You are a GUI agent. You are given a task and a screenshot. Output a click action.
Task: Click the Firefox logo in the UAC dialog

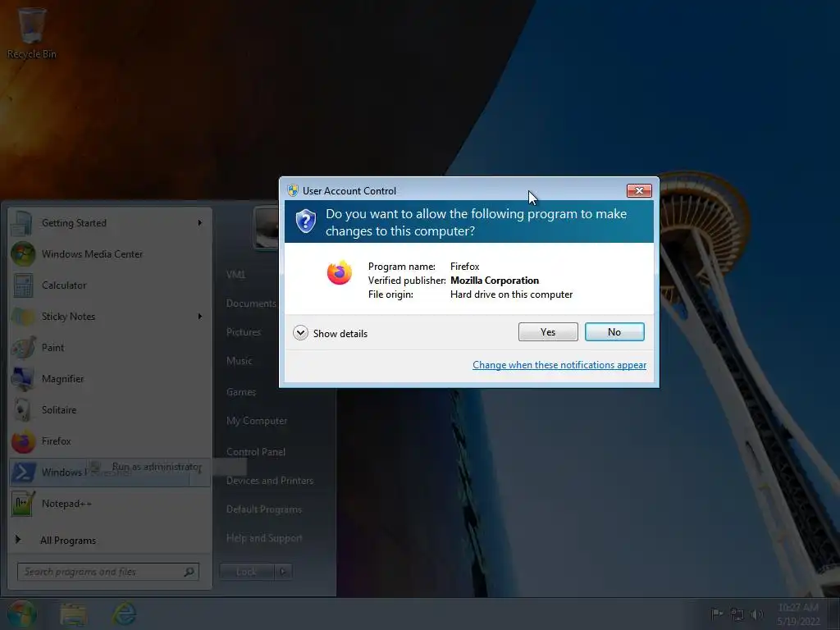[x=340, y=272]
